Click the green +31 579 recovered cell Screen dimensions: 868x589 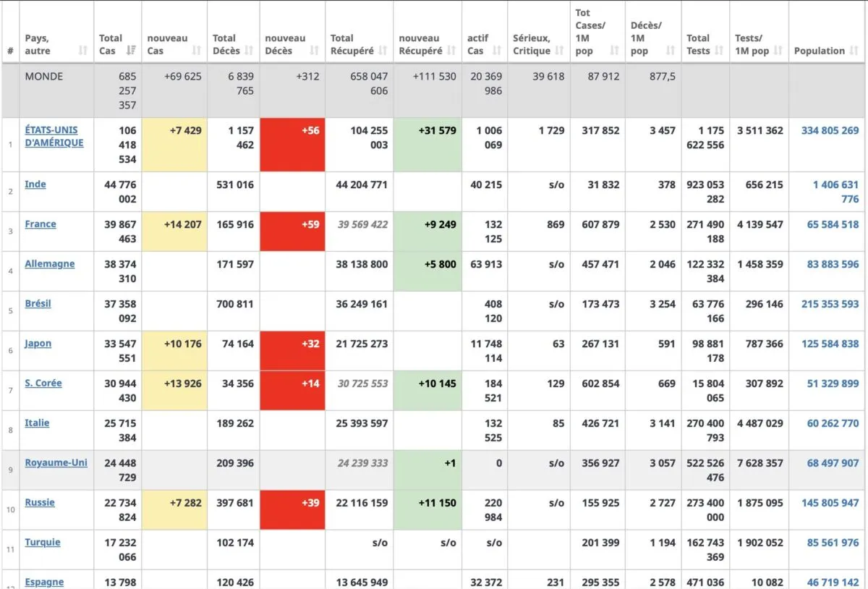coord(427,145)
